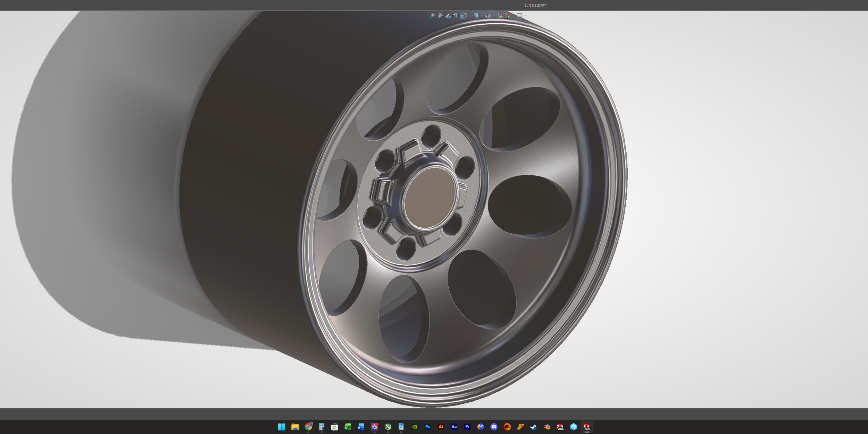Image resolution: width=868 pixels, height=434 pixels.
Task: Click the Hide/Show Items eye icon
Action: point(488,16)
